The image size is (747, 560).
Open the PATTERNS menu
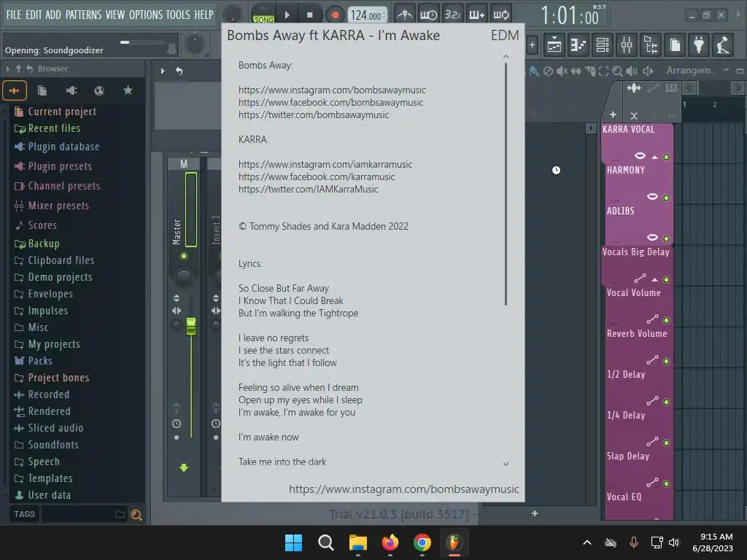(x=83, y=15)
